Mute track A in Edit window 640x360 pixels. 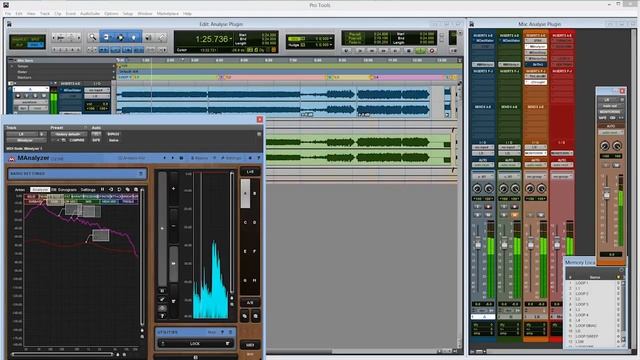[x=44, y=96]
